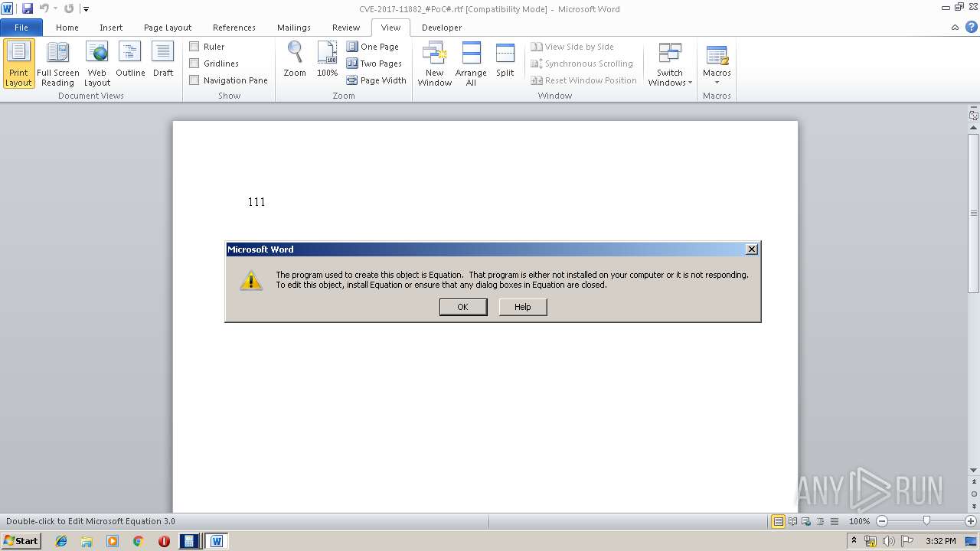980x551 pixels.
Task: Open the References tab
Action: [234, 28]
